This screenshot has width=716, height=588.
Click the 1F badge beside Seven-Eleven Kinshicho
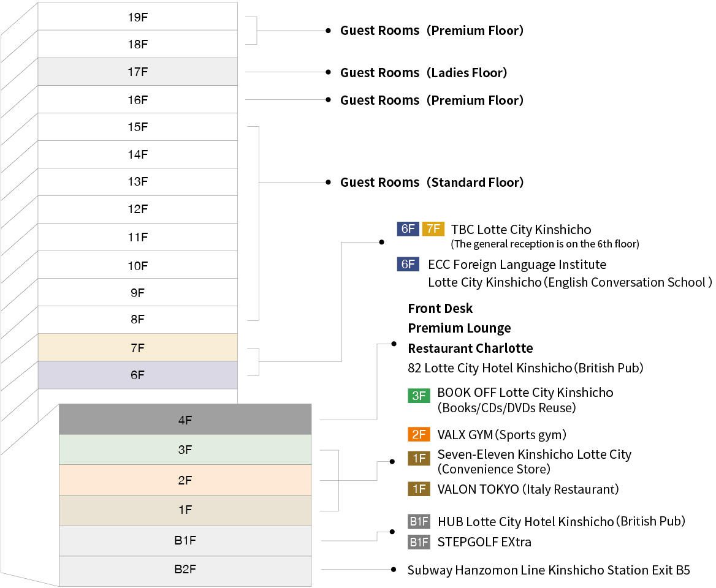[419, 458]
